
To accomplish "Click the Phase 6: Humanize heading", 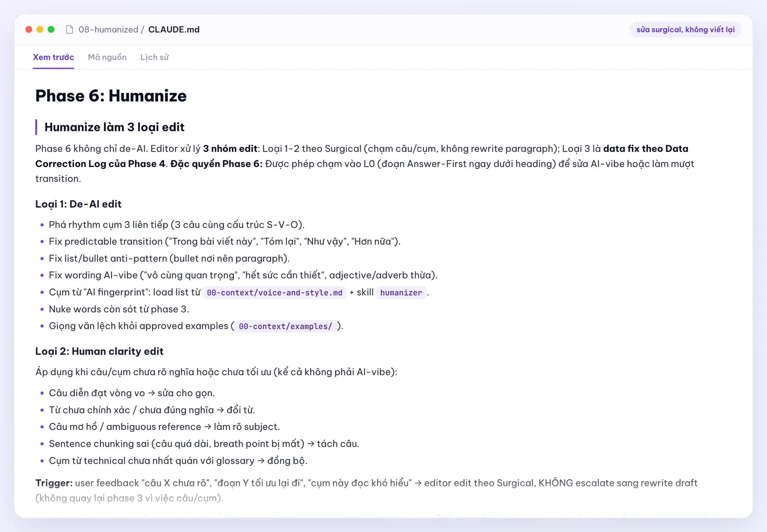I will (x=111, y=96).
